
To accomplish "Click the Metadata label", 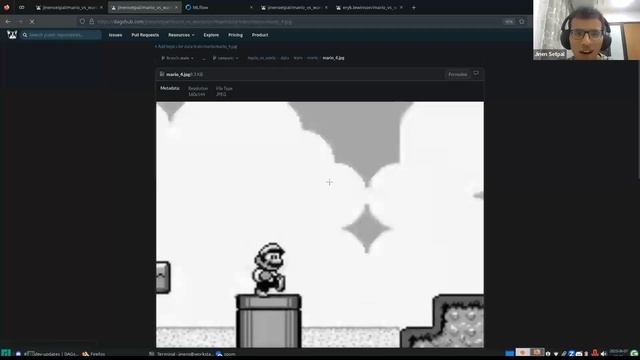I will (x=170, y=88).
